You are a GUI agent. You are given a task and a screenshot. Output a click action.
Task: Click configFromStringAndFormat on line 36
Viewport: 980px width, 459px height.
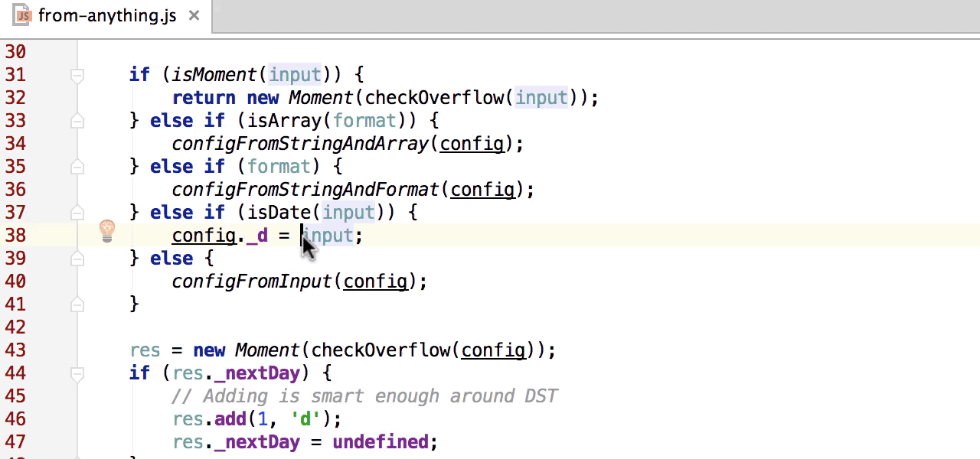point(305,190)
